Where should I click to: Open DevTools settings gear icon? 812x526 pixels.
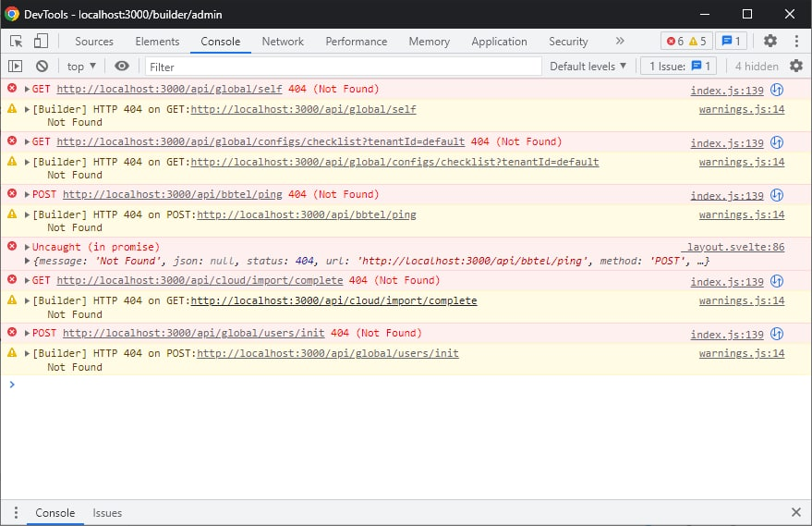click(770, 41)
